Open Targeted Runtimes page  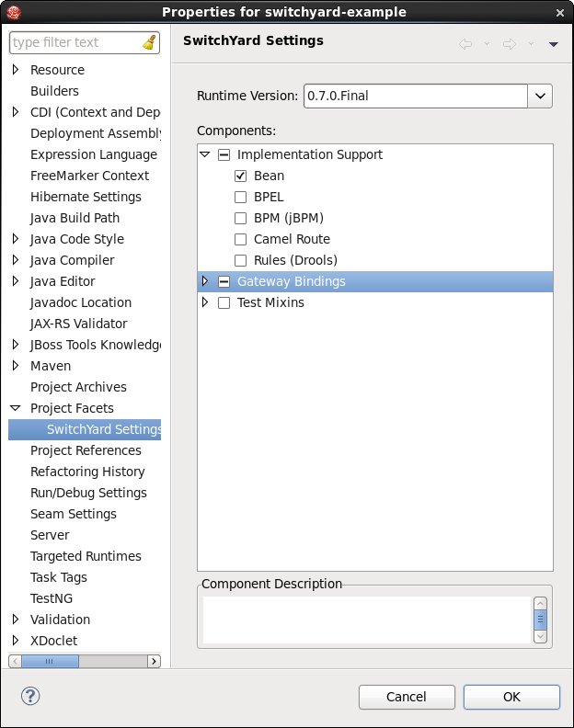(x=86, y=556)
